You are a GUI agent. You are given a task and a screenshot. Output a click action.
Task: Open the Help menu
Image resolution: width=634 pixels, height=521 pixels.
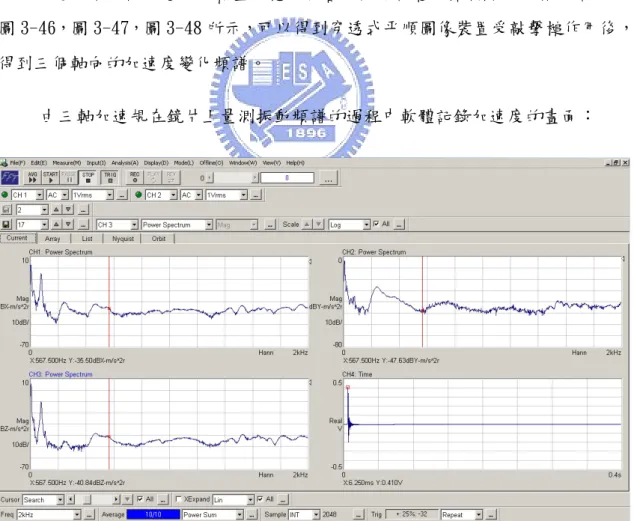coord(295,163)
